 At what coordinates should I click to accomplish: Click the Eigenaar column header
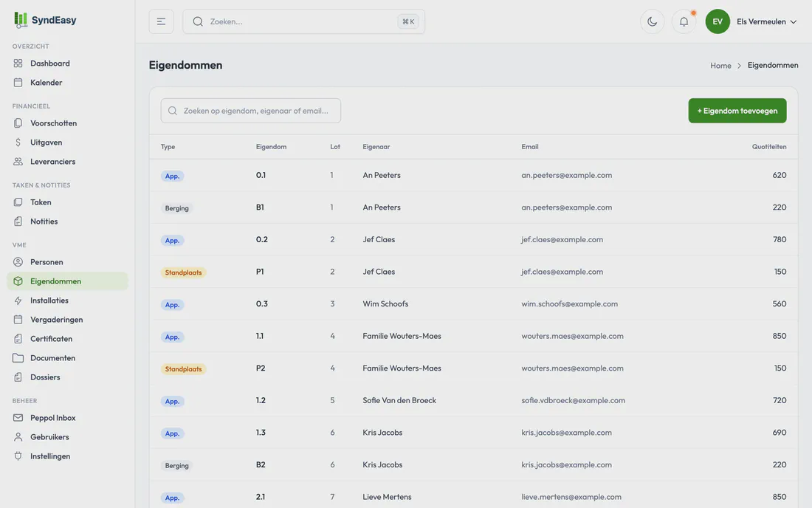[x=376, y=146]
